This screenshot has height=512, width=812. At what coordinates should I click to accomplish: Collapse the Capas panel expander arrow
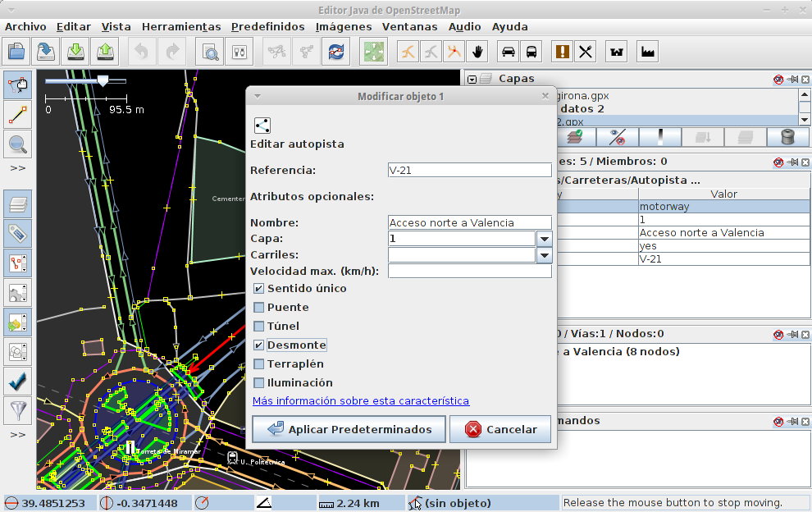472,80
